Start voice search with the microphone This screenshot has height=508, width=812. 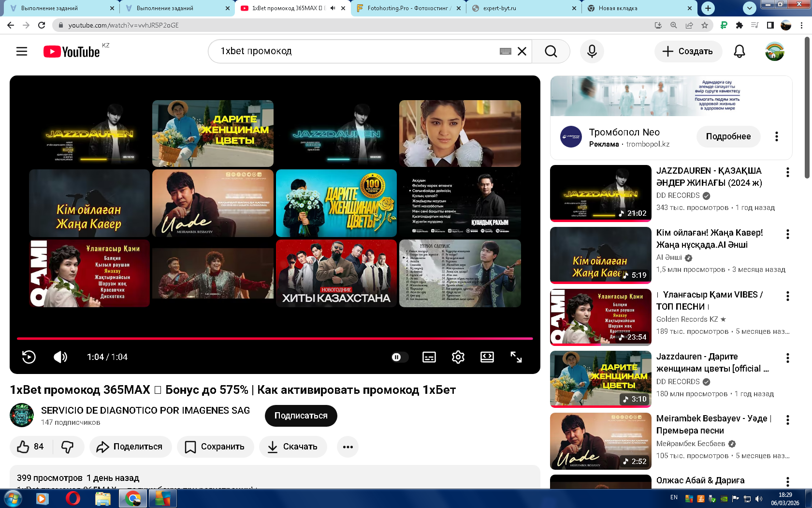point(592,51)
